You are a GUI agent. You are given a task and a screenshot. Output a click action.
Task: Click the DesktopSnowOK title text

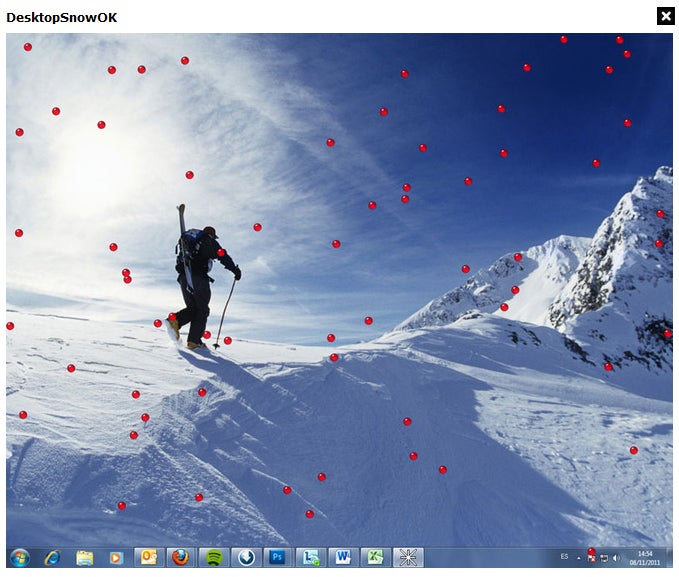click(x=61, y=18)
